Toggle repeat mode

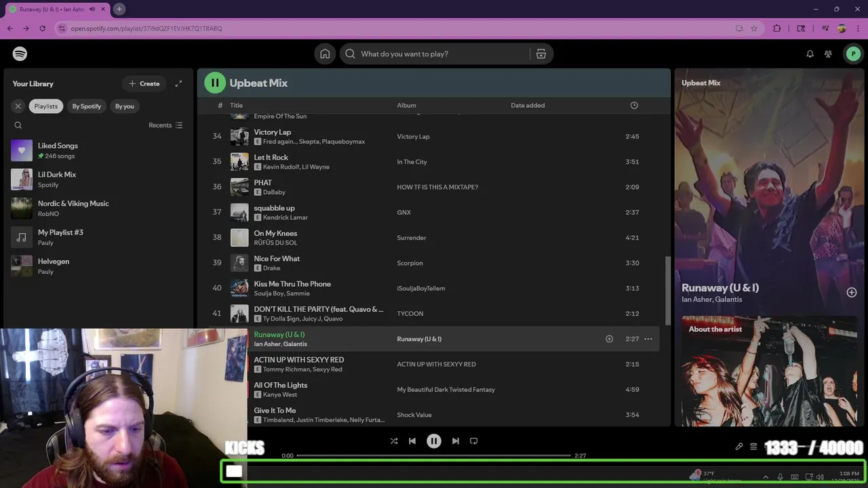click(x=474, y=441)
